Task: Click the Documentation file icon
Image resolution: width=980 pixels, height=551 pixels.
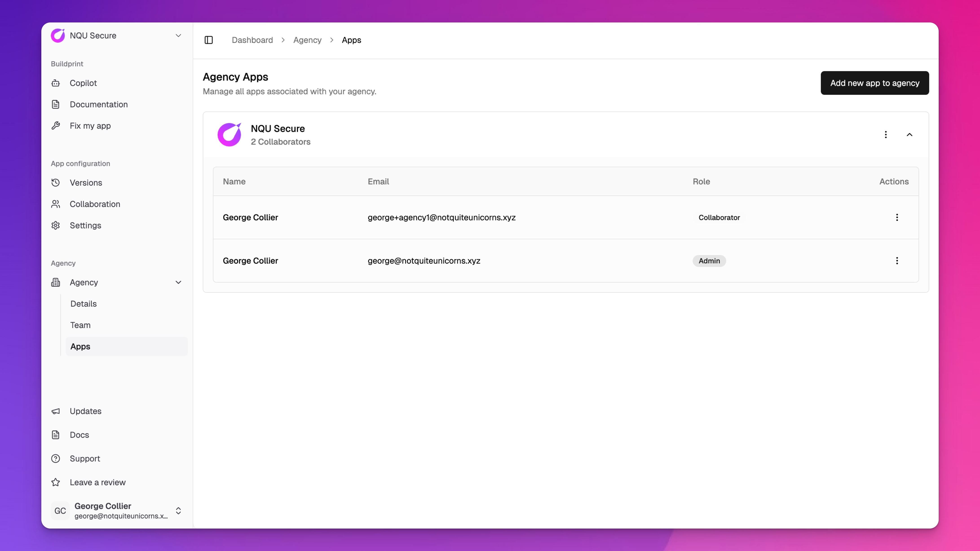Action: [x=55, y=104]
